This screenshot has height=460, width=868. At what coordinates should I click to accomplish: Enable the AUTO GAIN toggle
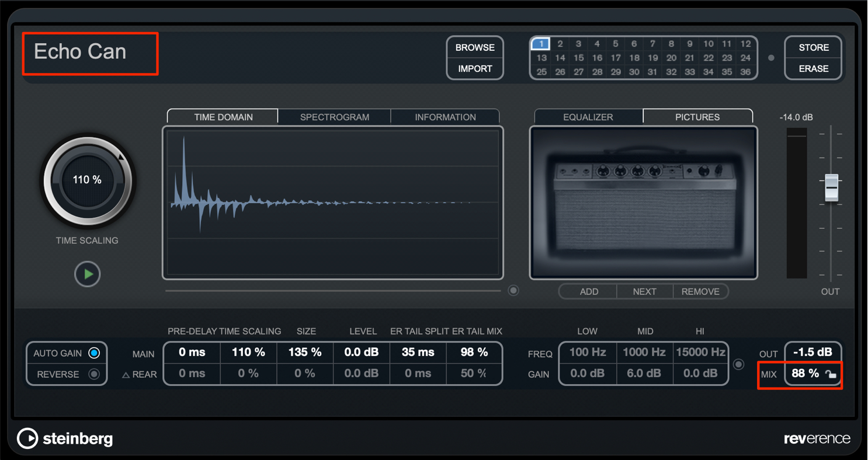pyautogui.click(x=93, y=353)
